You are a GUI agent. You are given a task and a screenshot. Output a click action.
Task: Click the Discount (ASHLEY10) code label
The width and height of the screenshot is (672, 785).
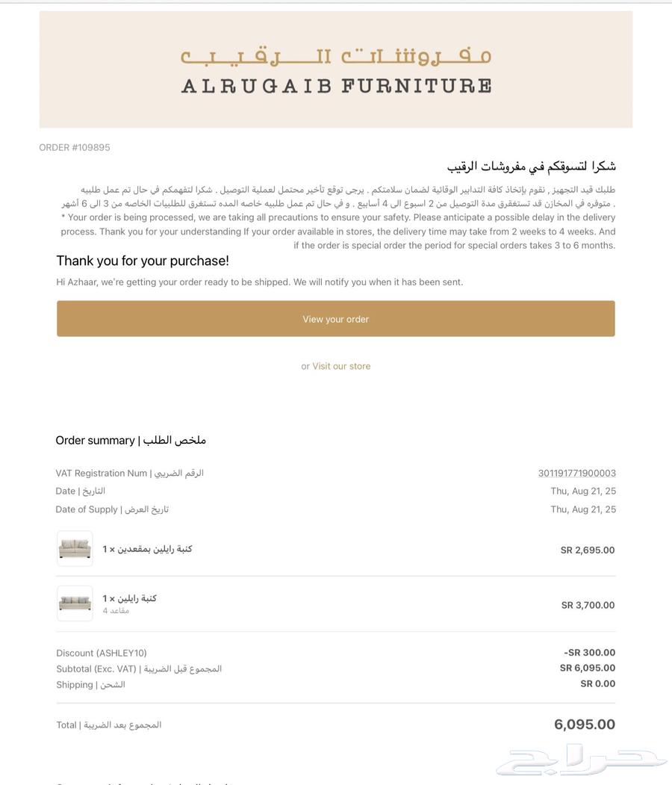102,653
